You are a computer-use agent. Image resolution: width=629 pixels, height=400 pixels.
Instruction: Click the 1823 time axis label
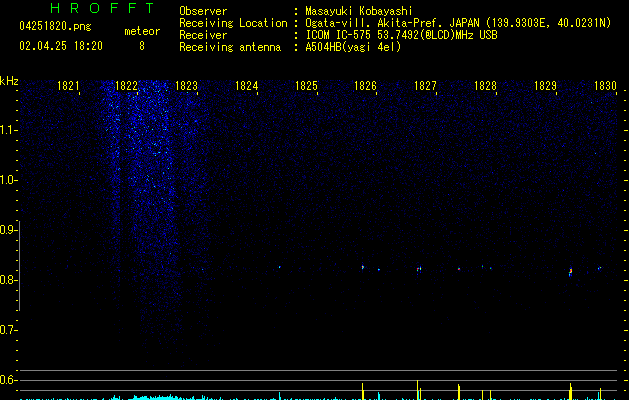tap(187, 86)
